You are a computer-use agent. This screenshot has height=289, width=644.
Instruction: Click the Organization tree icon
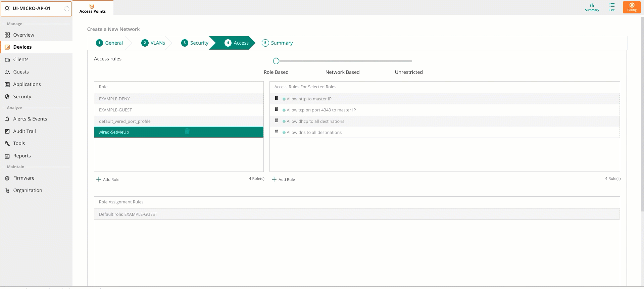coord(7,190)
